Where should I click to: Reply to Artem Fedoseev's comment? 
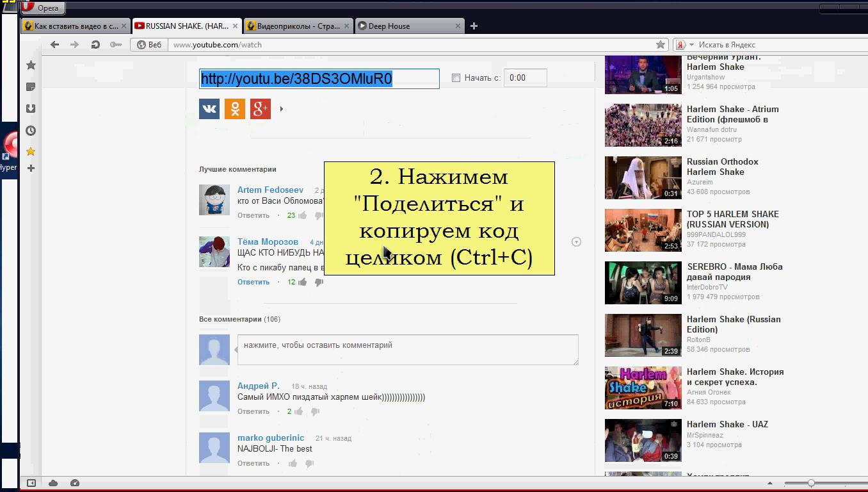pos(253,215)
